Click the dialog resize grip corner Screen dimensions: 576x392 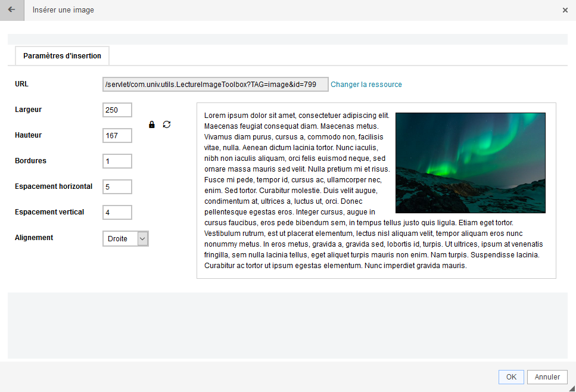pos(572,388)
